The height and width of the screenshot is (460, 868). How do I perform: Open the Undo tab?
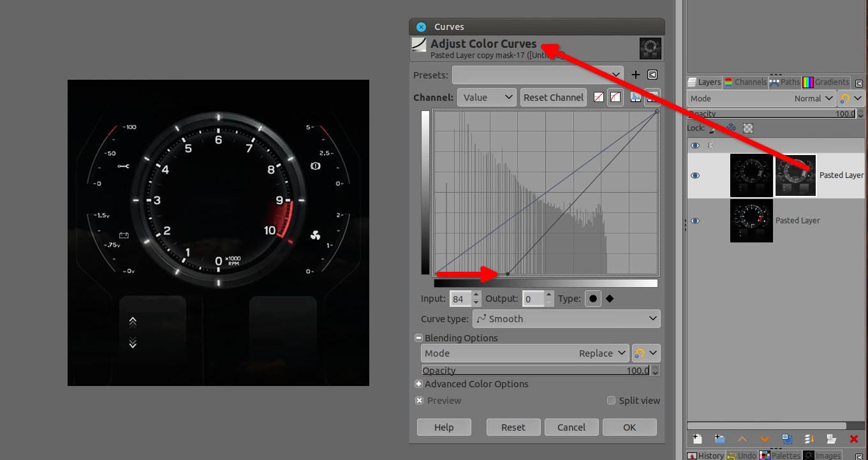742,456
